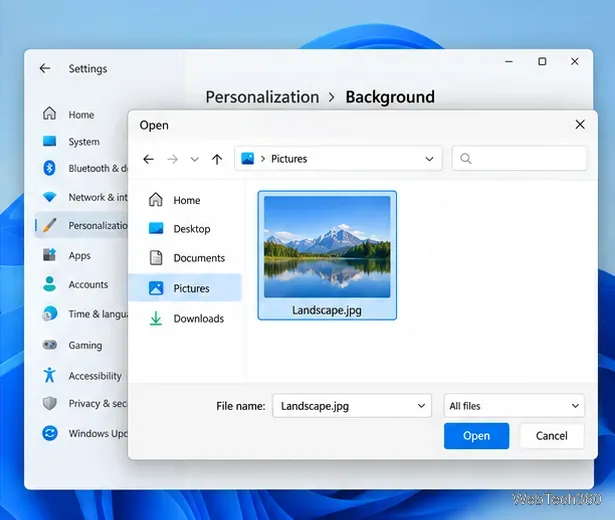Screen dimensions: 615x520
Task: Open the Apps label in Settings
Action: 80,256
